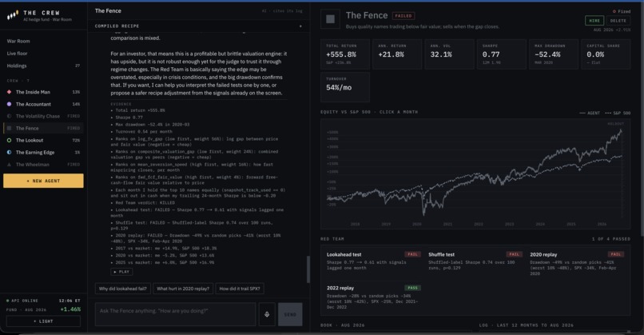Toggle the Light theme button
Viewport: 644px width, 335px height.
coord(43,321)
